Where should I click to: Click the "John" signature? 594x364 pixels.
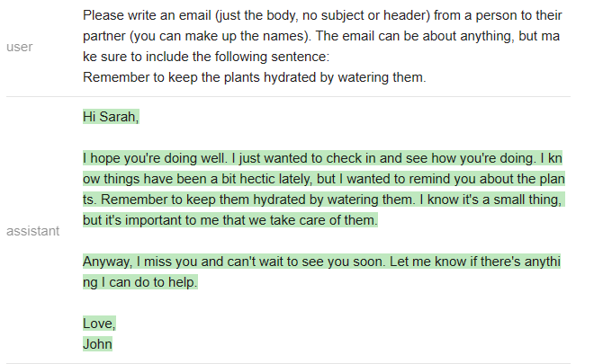(x=97, y=343)
